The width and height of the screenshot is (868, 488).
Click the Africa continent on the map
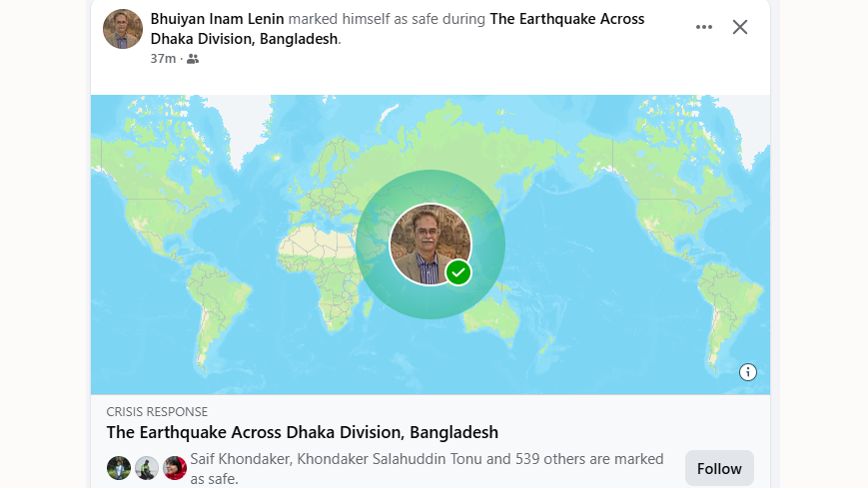coord(320,269)
